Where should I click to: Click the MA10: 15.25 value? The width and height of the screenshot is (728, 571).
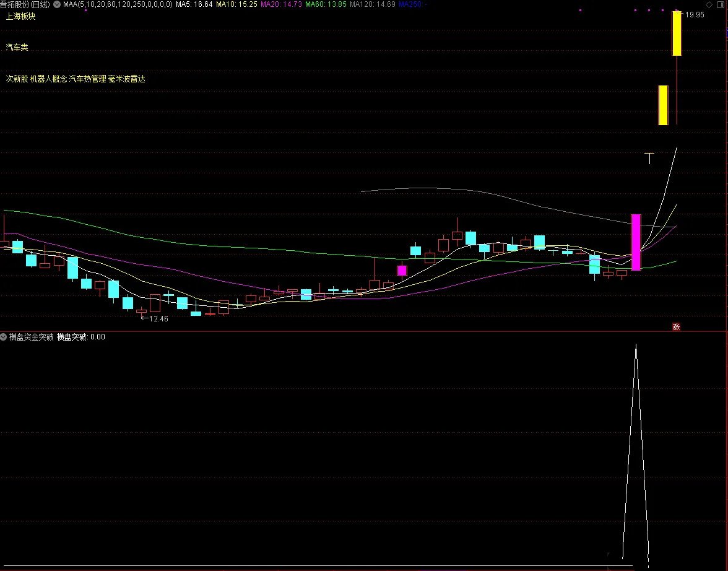[236, 4]
